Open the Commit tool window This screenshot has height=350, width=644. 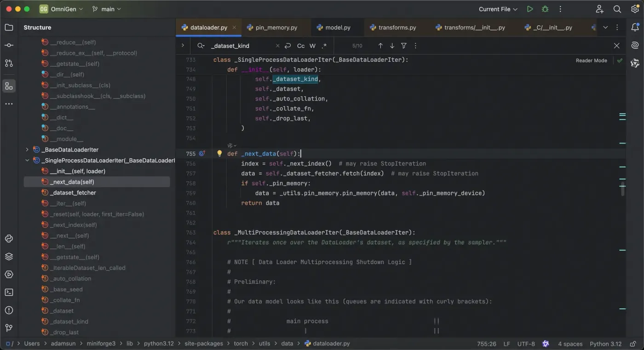[x=9, y=45]
